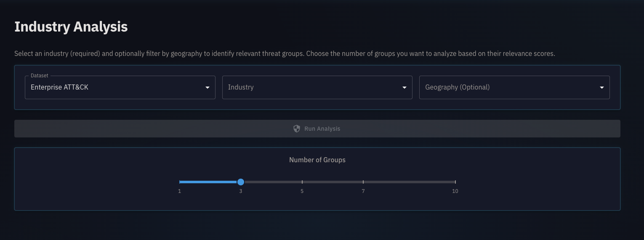Set groups slider to mark 5
The width and height of the screenshot is (644, 240).
302,182
